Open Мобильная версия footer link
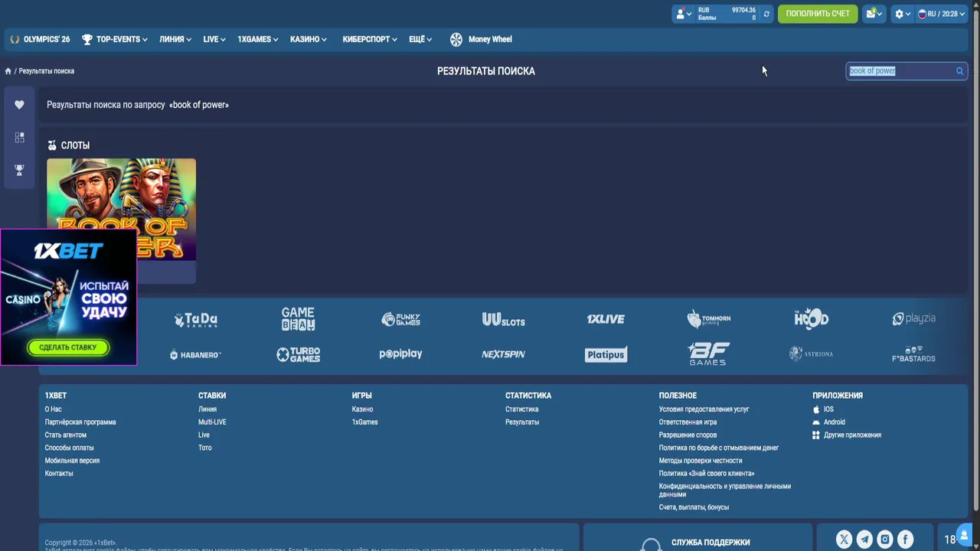 [x=72, y=461]
